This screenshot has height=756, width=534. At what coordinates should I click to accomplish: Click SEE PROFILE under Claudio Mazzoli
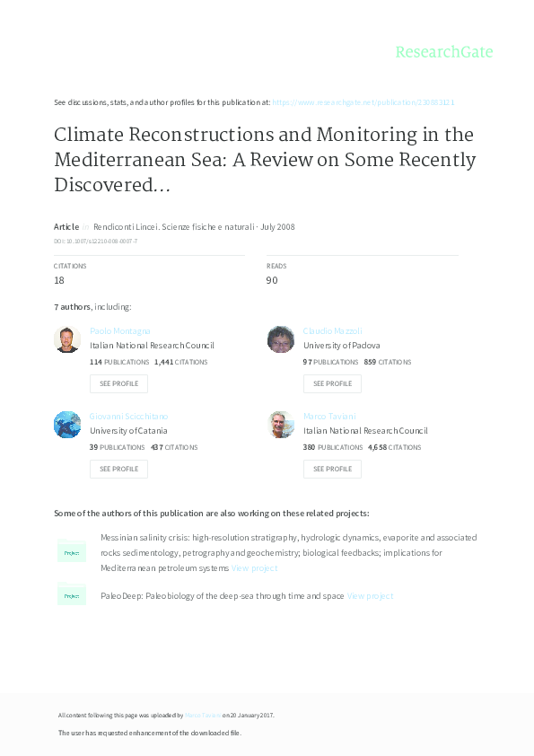click(x=332, y=383)
